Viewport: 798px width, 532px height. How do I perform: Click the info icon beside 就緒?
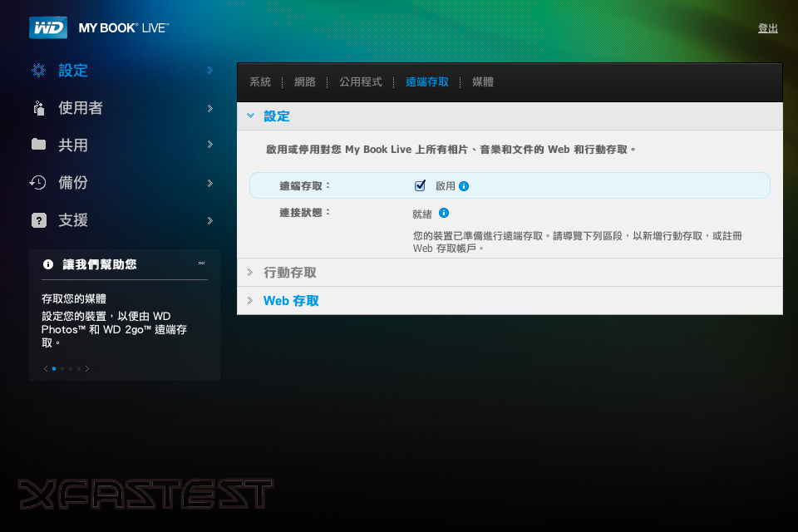pos(444,213)
